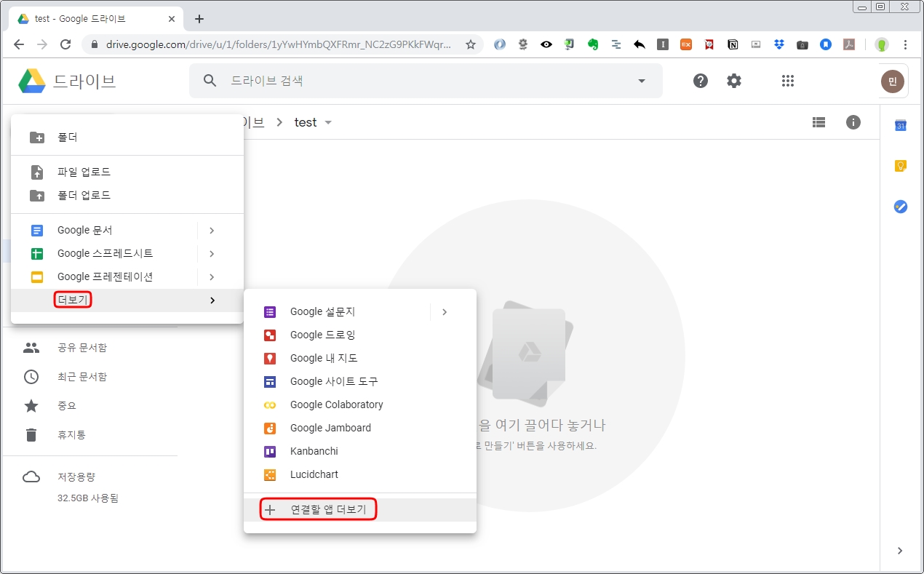
Task: Switch to list view layout
Action: (819, 122)
